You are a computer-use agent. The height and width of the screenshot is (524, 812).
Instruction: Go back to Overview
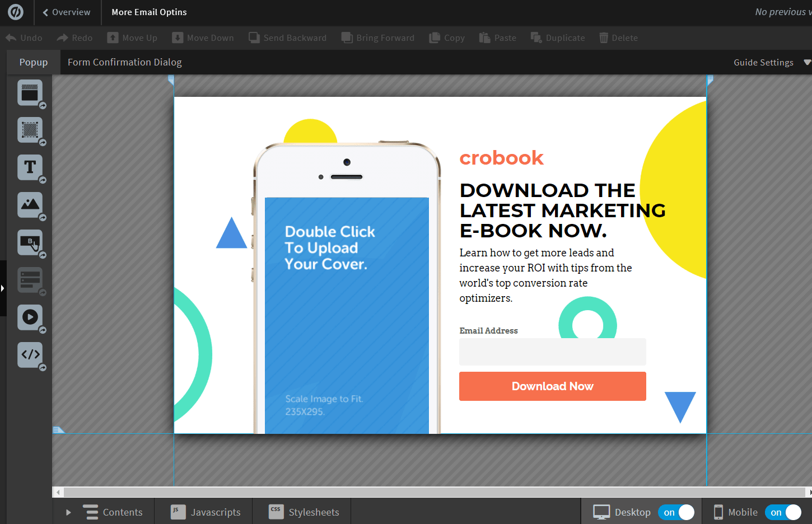pyautogui.click(x=67, y=12)
